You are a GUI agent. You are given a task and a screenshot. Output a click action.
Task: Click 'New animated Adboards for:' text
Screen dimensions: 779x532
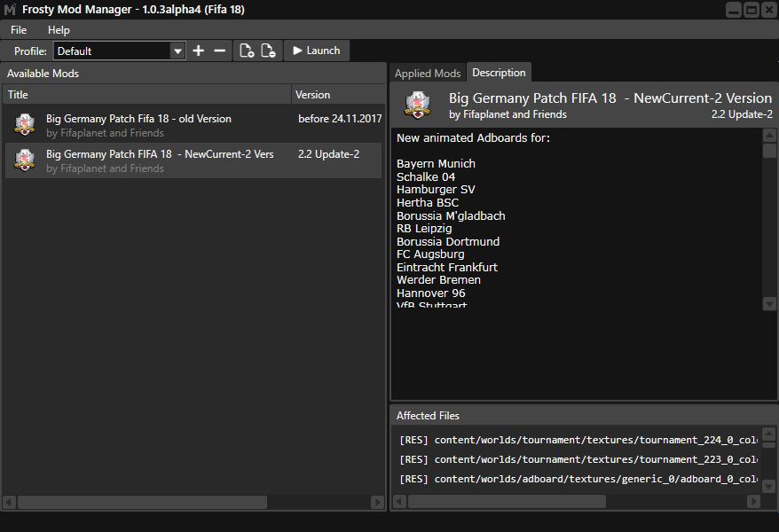click(473, 138)
